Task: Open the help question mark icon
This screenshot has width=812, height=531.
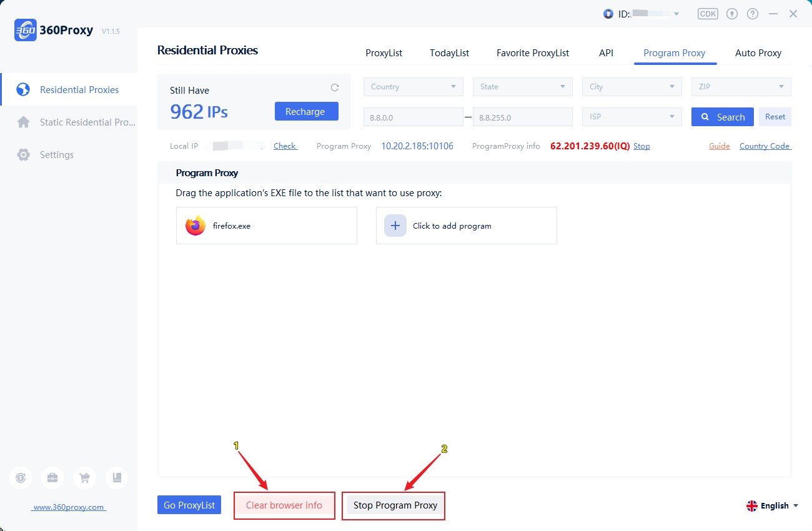Action: point(753,14)
